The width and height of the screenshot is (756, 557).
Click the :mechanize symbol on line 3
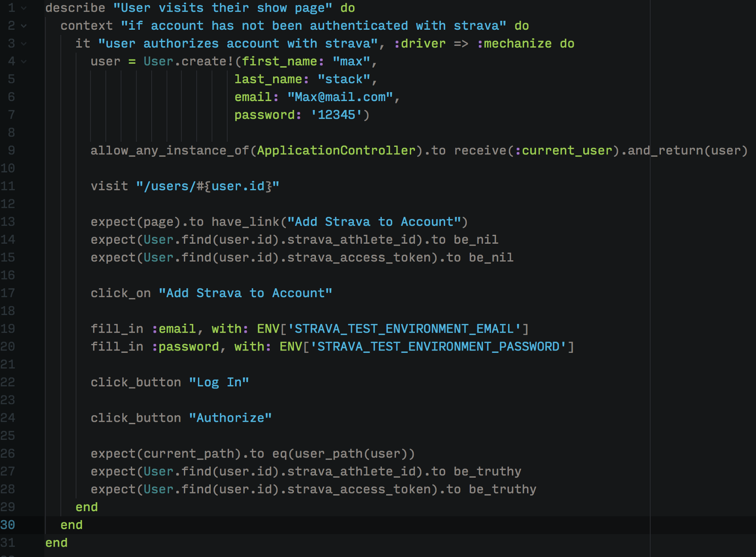pos(514,43)
